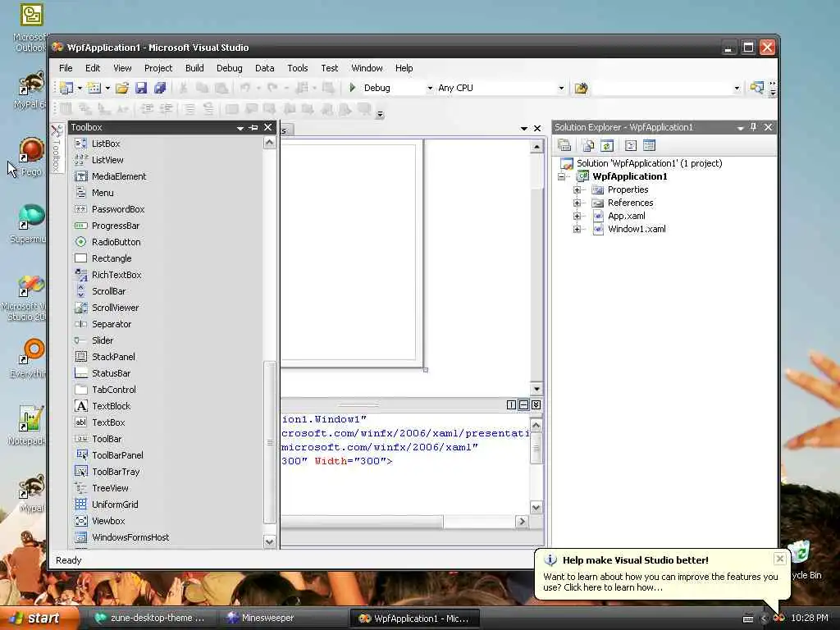Click View Designer icon in Solution Explorer
The height and width of the screenshot is (630, 840).
tap(650, 145)
